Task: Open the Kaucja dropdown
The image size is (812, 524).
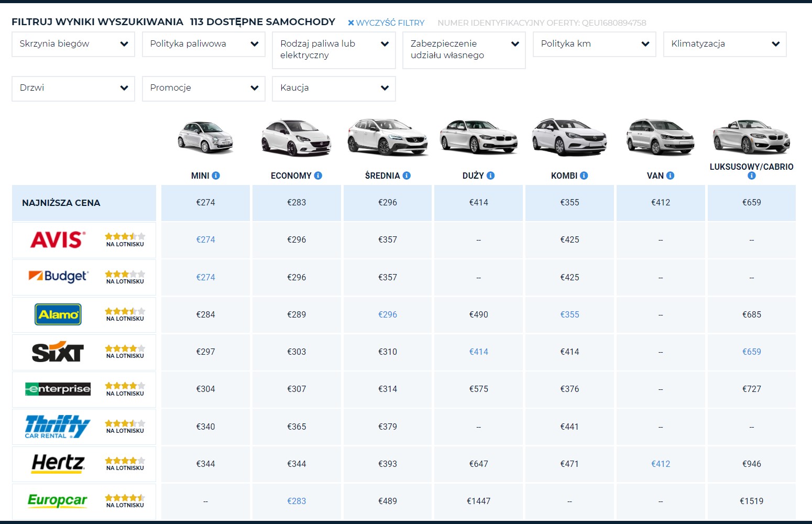Action: click(334, 89)
